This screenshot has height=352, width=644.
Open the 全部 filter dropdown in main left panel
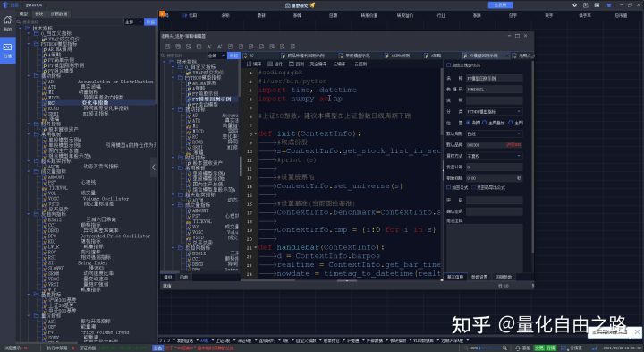[x=133, y=21]
